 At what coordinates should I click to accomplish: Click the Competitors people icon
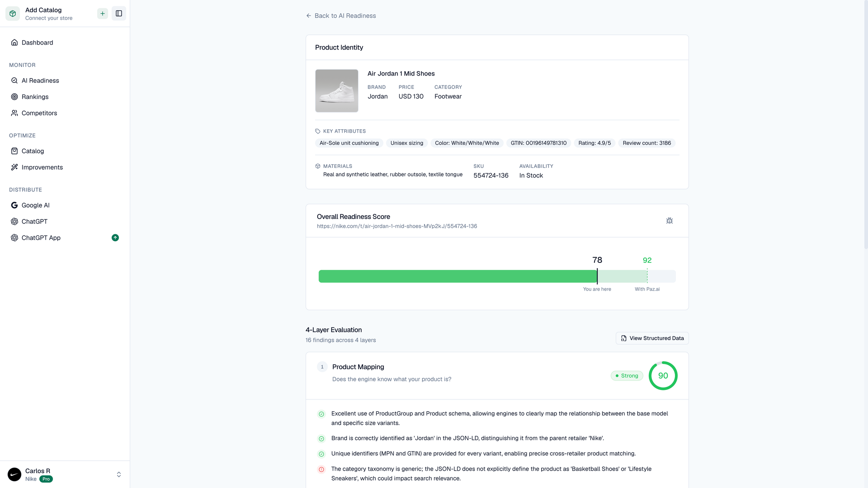click(14, 113)
